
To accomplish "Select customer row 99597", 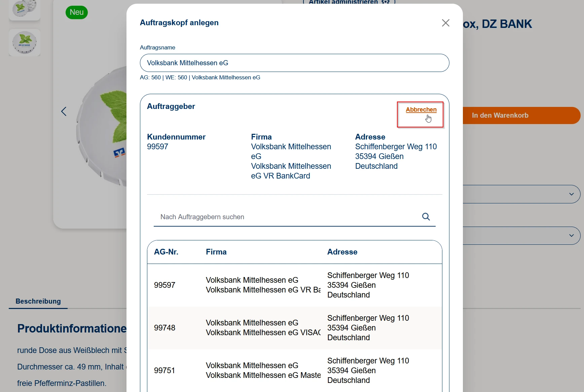I will click(x=294, y=285).
